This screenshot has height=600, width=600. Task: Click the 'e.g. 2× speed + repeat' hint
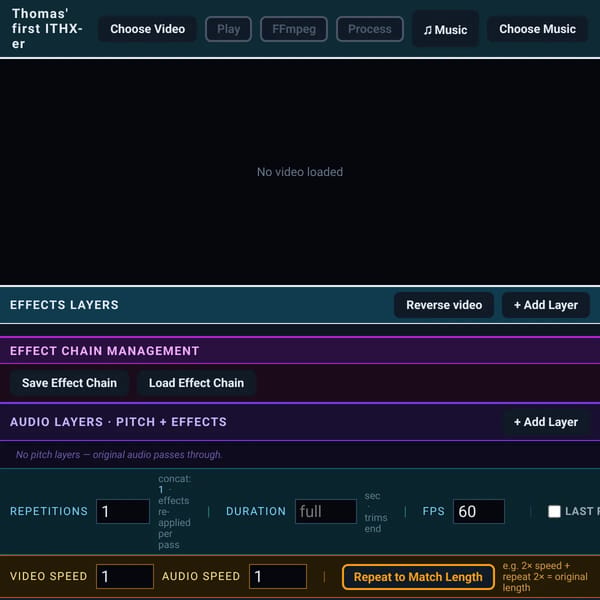[x=545, y=577]
